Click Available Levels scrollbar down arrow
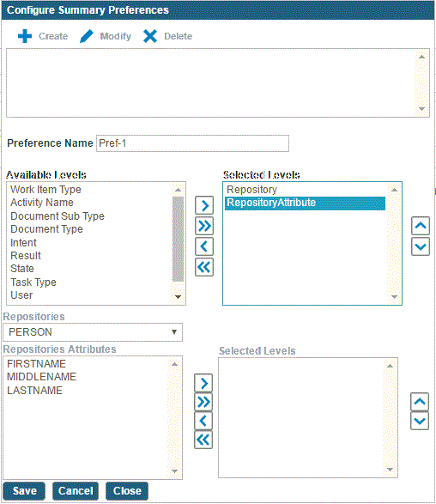 tap(178, 297)
